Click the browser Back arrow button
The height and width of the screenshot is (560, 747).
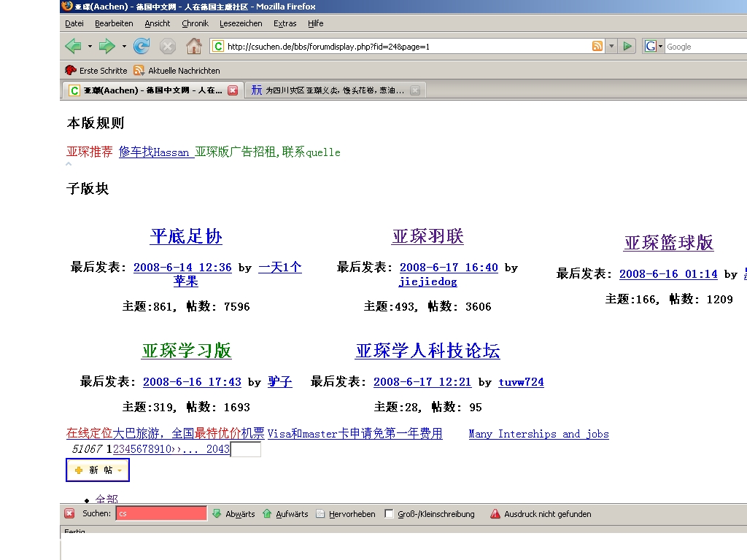tap(73, 47)
